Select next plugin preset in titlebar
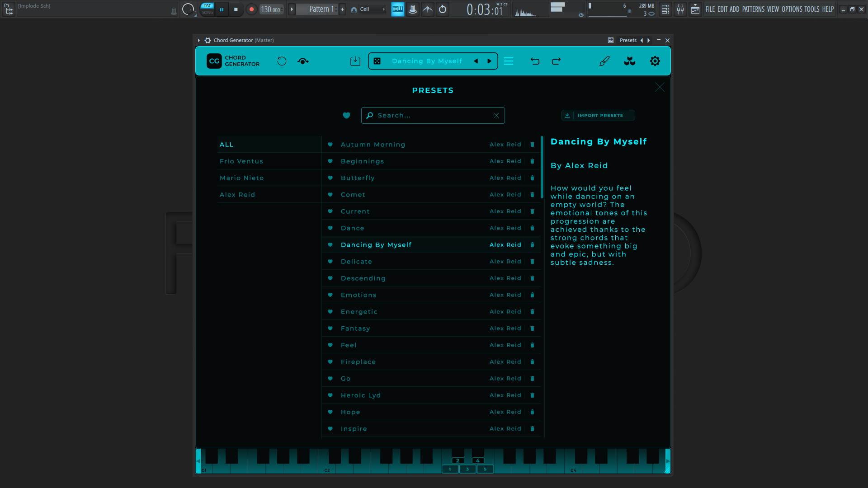The width and height of the screenshot is (868, 488). tap(649, 40)
